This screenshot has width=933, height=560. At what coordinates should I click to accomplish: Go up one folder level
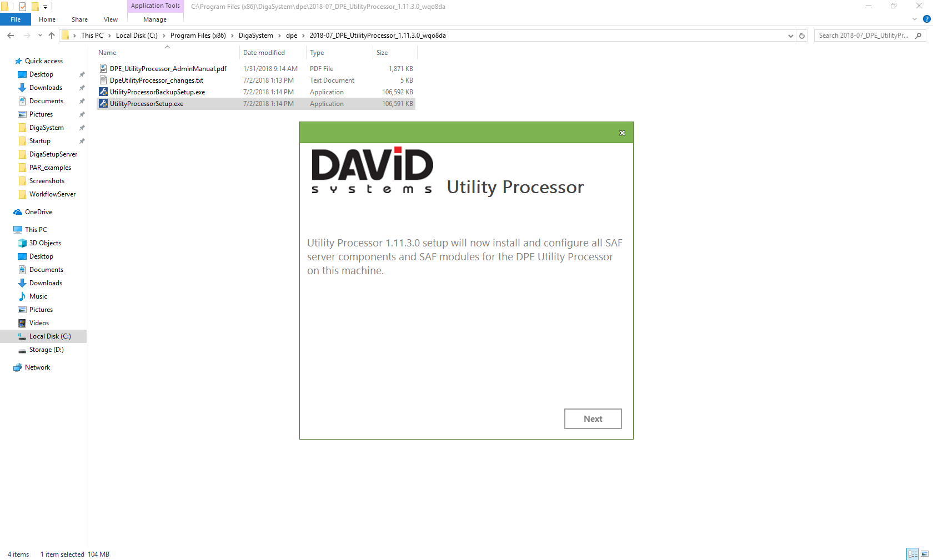52,36
